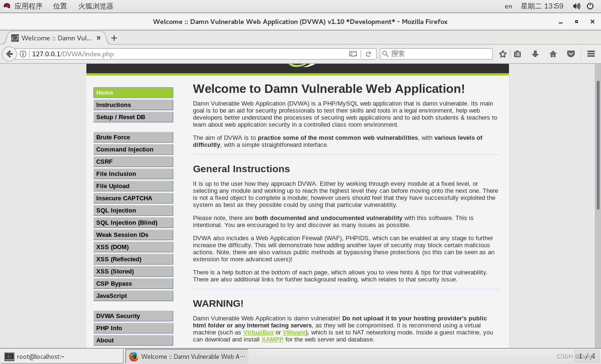This screenshot has height=364, width=601.
Task: Click the 'WARNING!' heading
Action: coord(218,303)
